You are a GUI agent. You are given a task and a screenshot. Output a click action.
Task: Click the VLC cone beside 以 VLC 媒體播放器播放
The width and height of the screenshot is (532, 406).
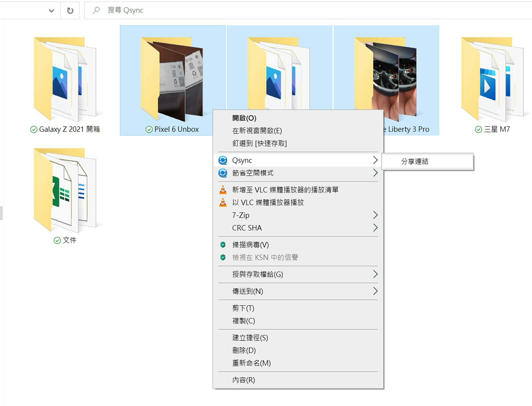[x=223, y=203]
